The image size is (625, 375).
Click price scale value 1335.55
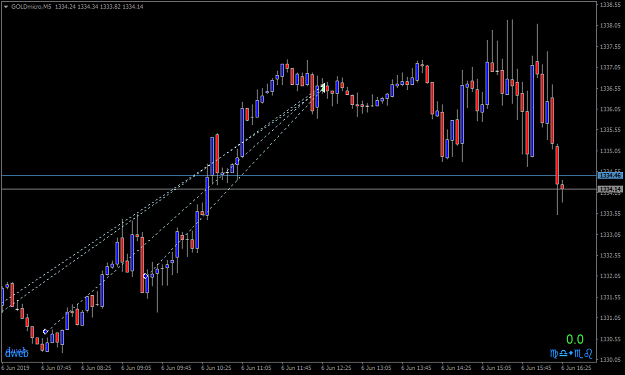(x=610, y=130)
